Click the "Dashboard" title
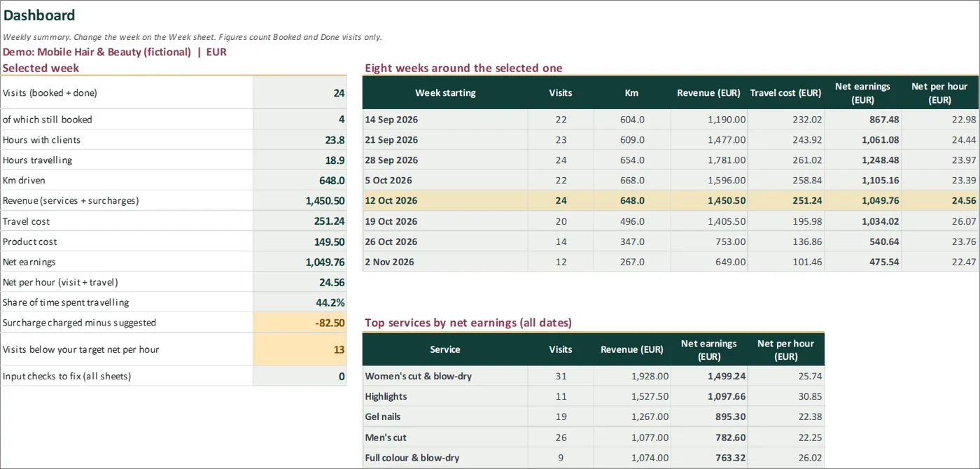 pyautogui.click(x=39, y=15)
